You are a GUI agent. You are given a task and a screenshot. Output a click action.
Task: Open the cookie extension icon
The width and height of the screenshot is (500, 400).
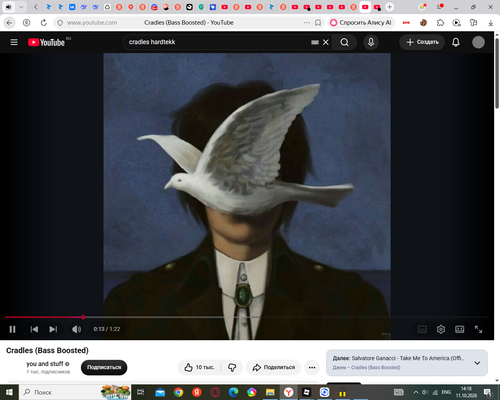[424, 23]
